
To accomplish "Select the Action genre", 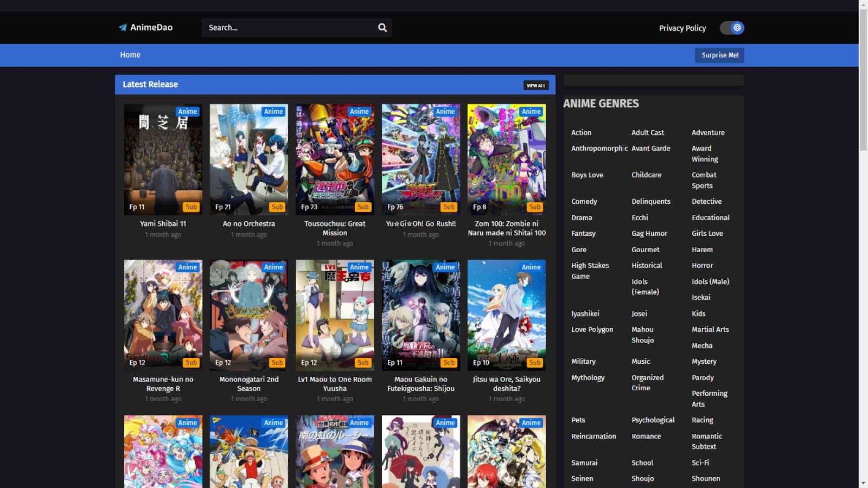I will (581, 132).
